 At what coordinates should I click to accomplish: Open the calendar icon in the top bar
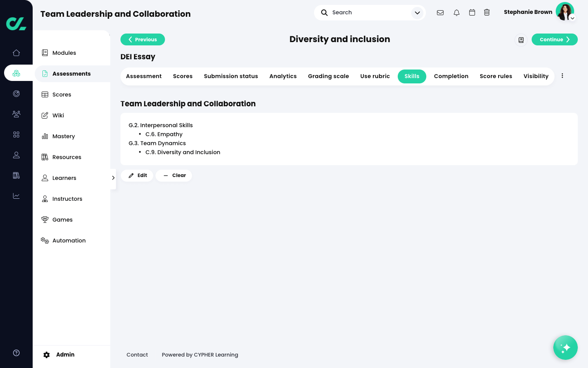point(472,12)
